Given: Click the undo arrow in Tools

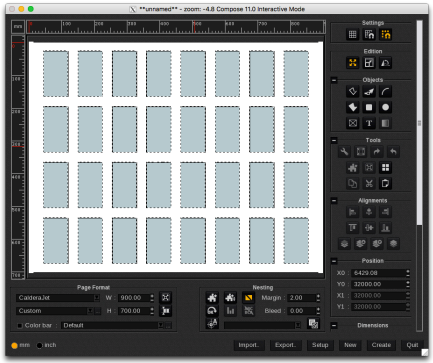Looking at the screenshot, I should (x=393, y=152).
